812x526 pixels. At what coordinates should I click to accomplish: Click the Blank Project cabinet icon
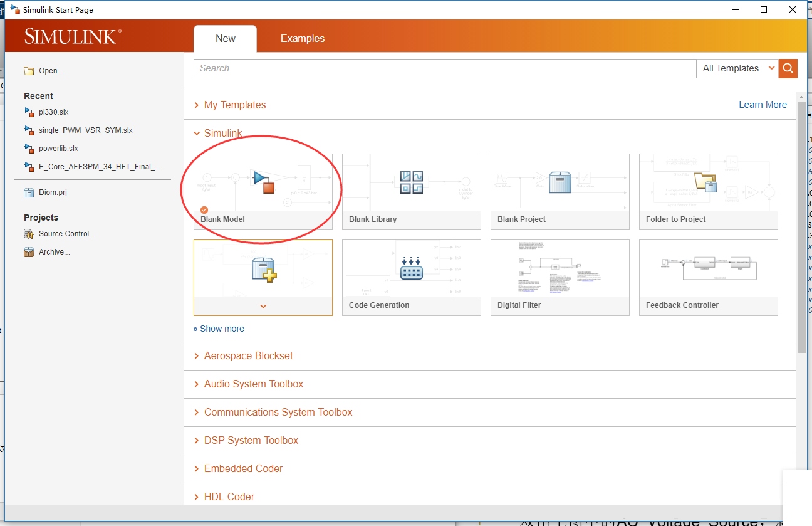pos(560,182)
